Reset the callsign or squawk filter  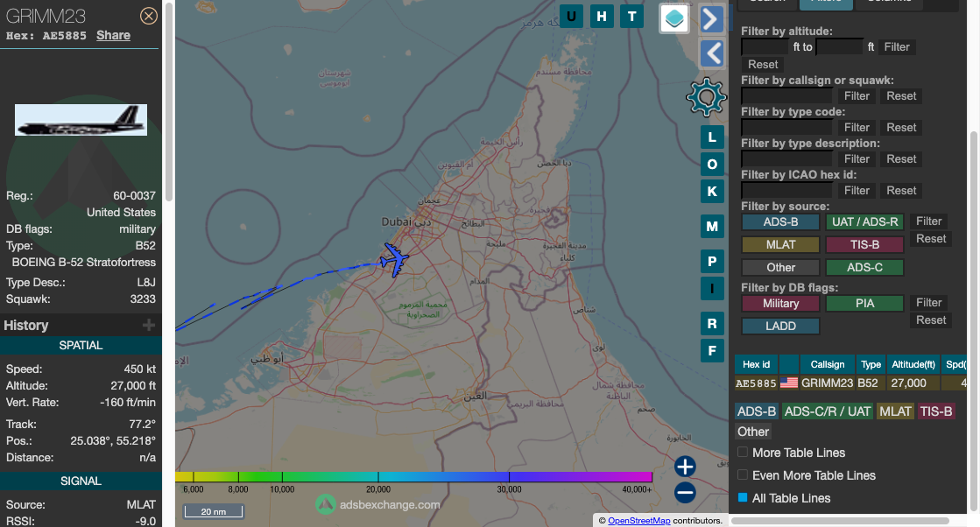pos(901,96)
